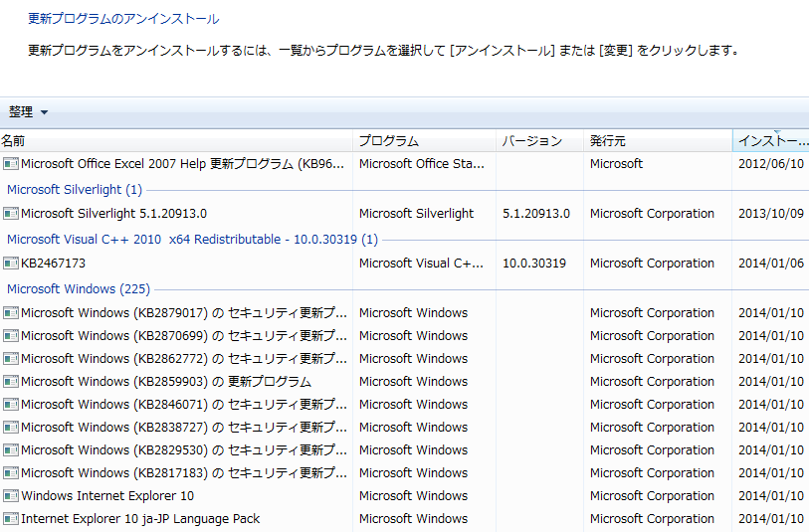Image resolution: width=809 pixels, height=532 pixels.
Task: Select the KB2846071 security update row
Action: [x=184, y=405]
